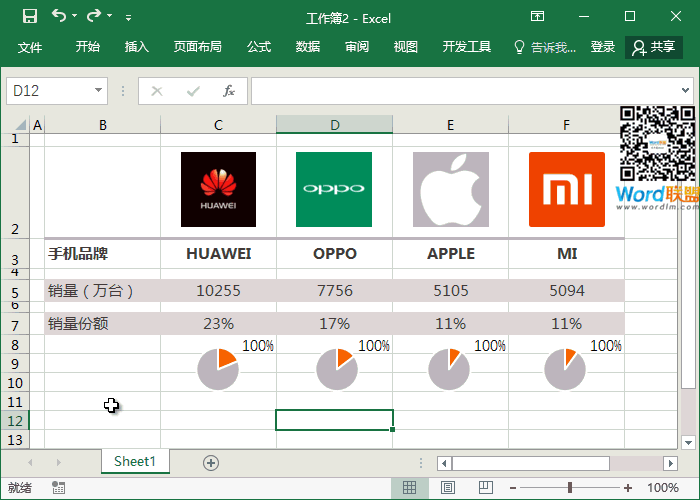Select the OPPO logo image
Viewport: 700px width, 500px height.
coord(334,189)
